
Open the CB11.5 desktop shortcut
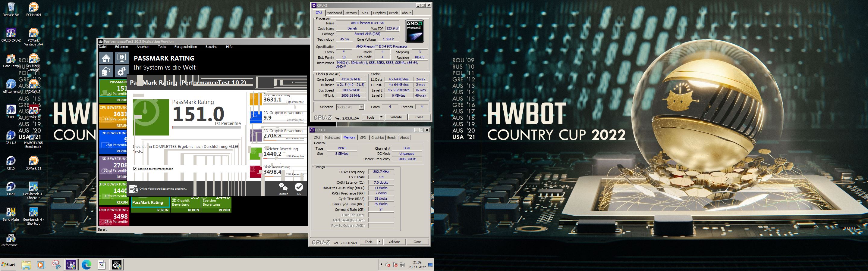11,137
